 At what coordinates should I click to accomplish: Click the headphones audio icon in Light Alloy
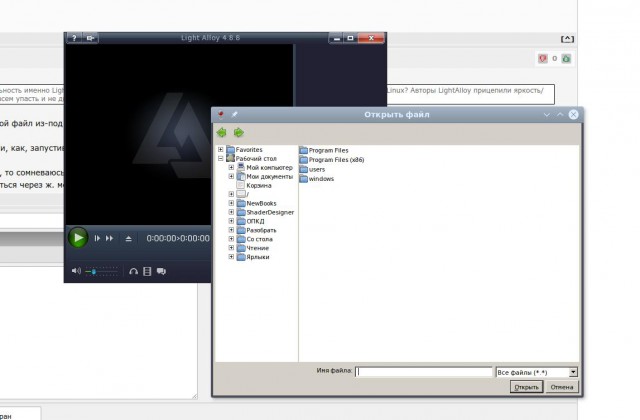[x=133, y=271]
